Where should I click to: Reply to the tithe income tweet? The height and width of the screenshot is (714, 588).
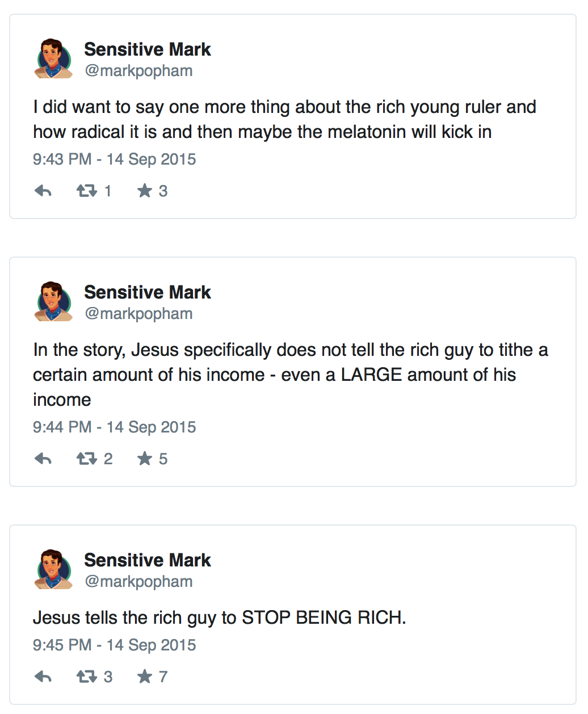(x=43, y=459)
